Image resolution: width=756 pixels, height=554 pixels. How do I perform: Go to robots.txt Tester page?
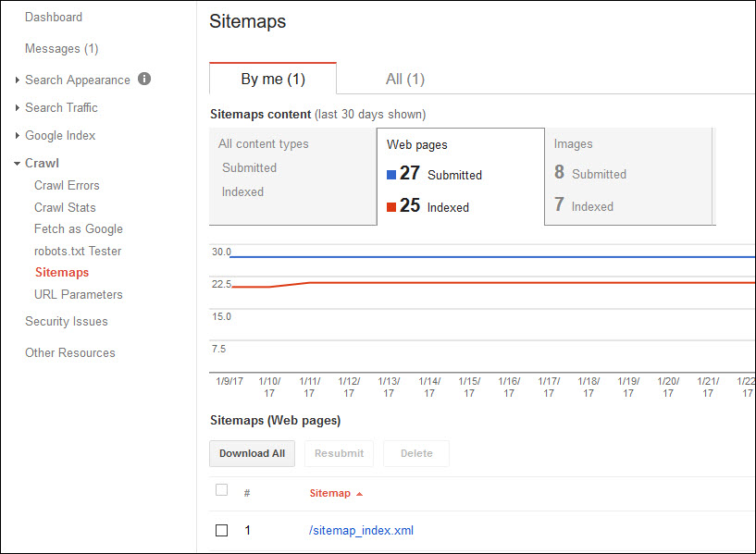point(78,252)
